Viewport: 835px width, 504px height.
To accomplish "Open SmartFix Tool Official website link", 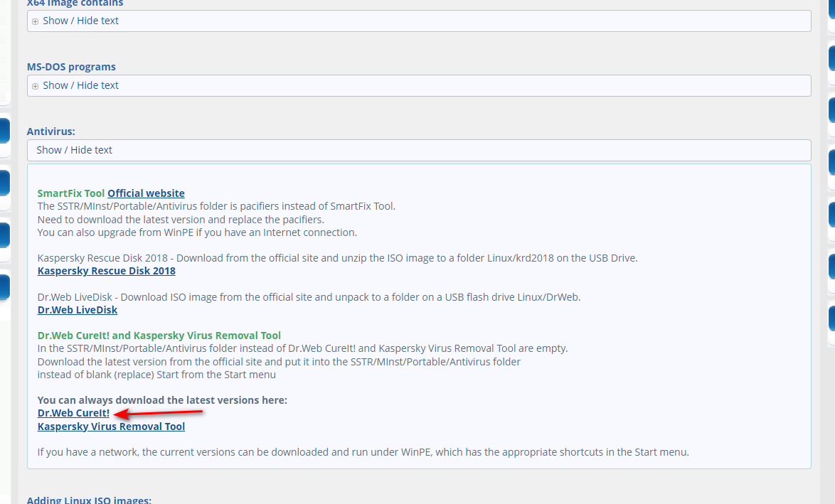I will [x=146, y=193].
